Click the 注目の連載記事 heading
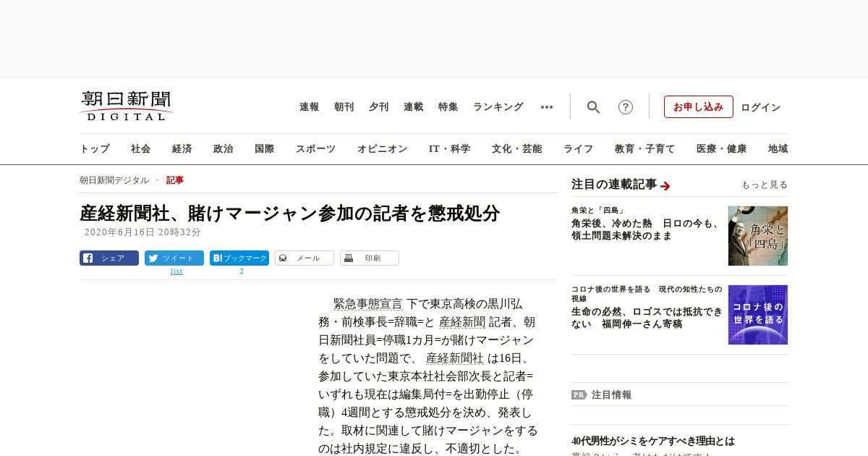The height and width of the screenshot is (456, 868). pyautogui.click(x=614, y=185)
